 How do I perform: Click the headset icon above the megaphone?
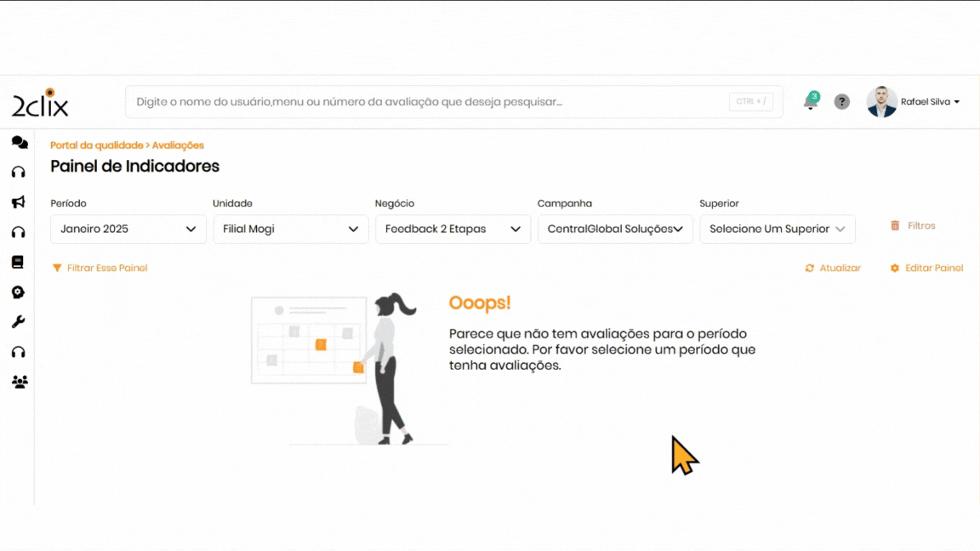[18, 173]
